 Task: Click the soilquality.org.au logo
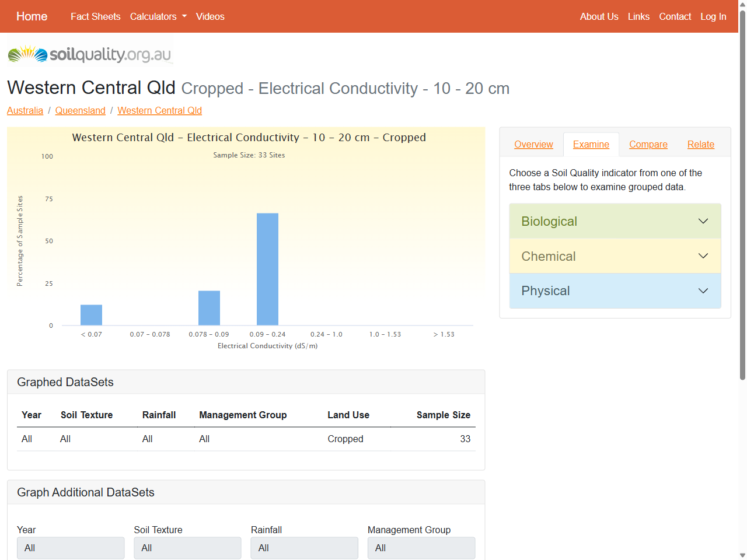point(89,54)
